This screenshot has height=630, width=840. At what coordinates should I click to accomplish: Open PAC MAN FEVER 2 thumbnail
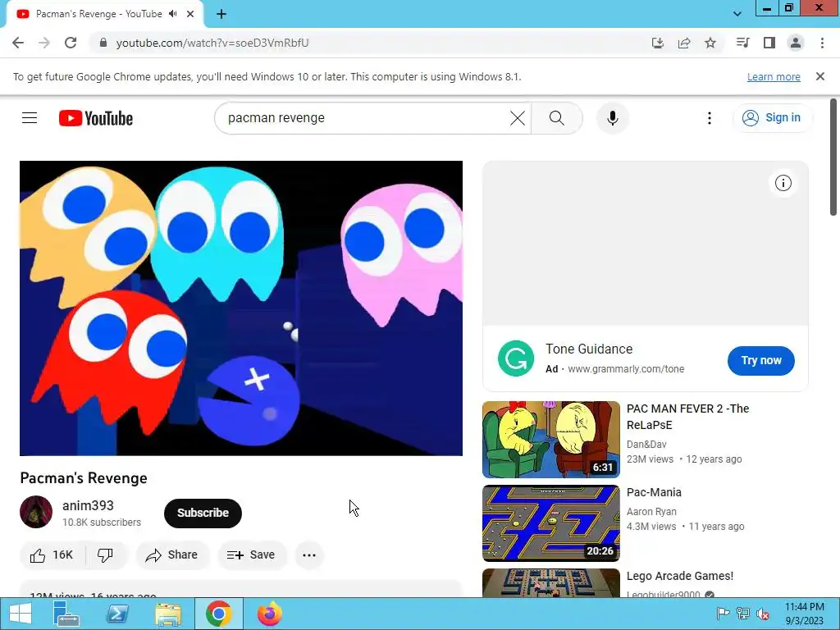pos(550,440)
